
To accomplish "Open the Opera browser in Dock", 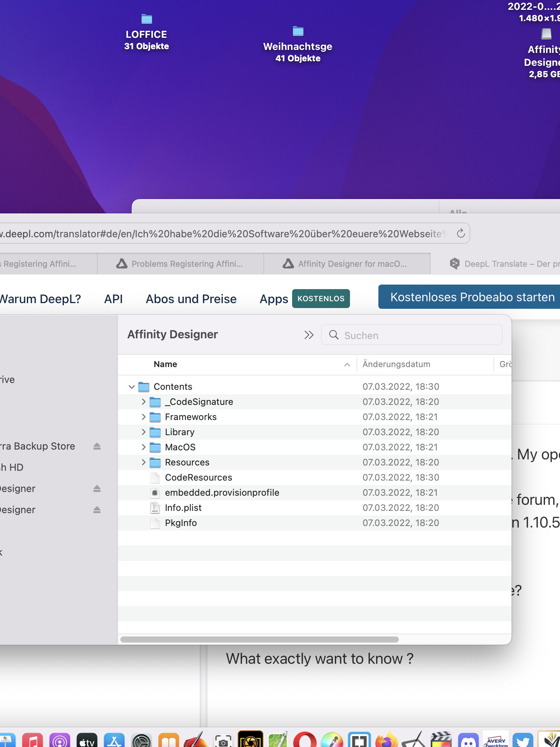I will [305, 740].
